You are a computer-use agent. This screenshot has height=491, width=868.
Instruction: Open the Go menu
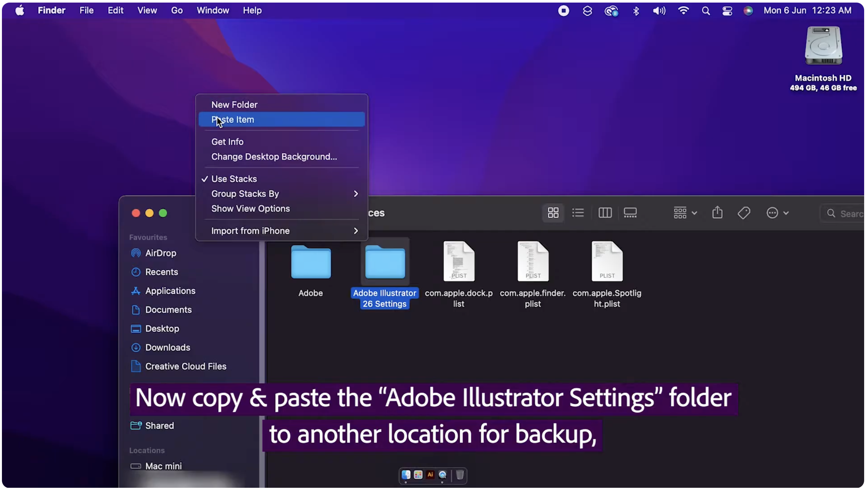coord(176,10)
